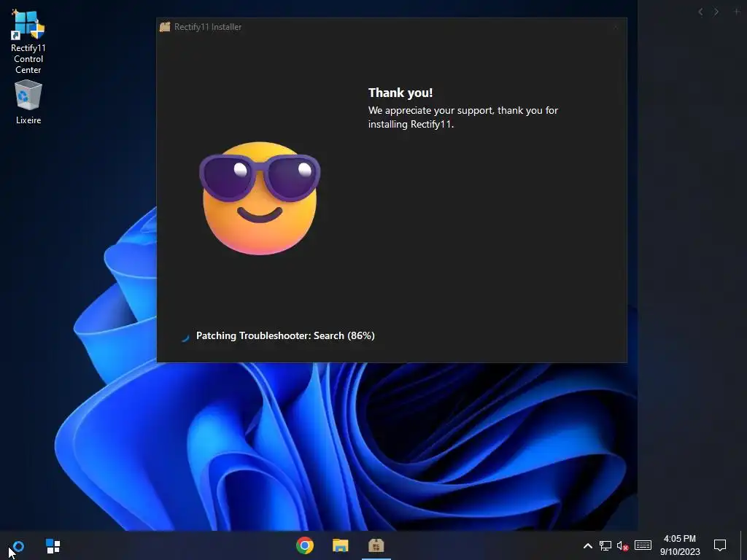Open the clock showing 4:05 PM
Image resolution: width=747 pixels, height=560 pixels.
[680, 545]
